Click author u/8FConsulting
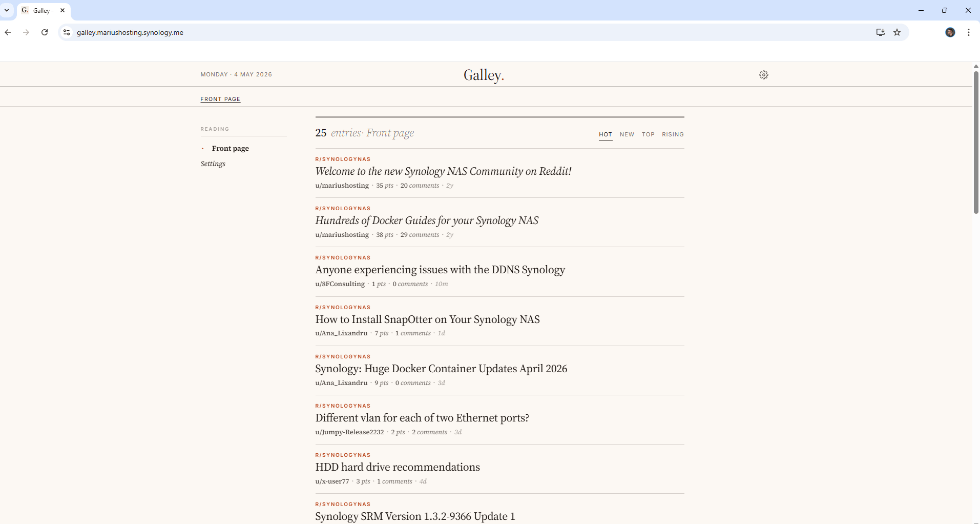This screenshot has height=524, width=980. tap(340, 284)
